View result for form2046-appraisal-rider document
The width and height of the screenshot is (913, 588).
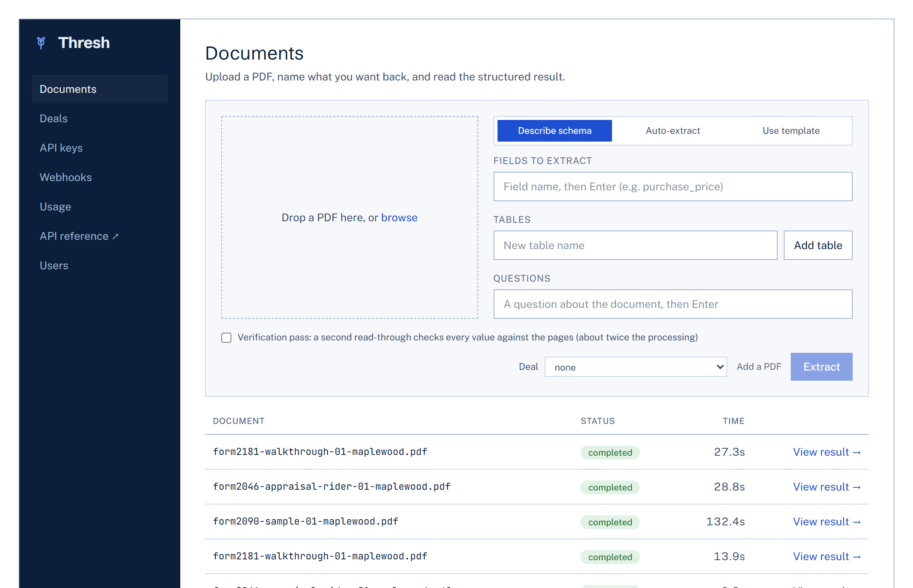pyautogui.click(x=827, y=487)
